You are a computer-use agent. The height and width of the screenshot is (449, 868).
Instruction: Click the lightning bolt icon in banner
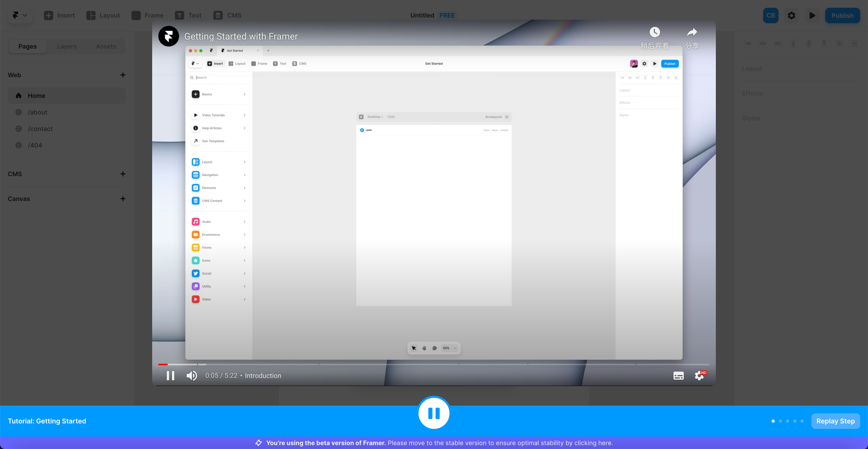258,443
